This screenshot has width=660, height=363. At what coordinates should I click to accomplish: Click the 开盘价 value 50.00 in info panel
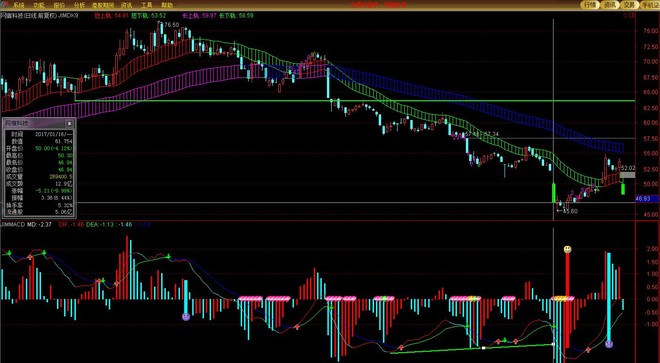point(53,149)
